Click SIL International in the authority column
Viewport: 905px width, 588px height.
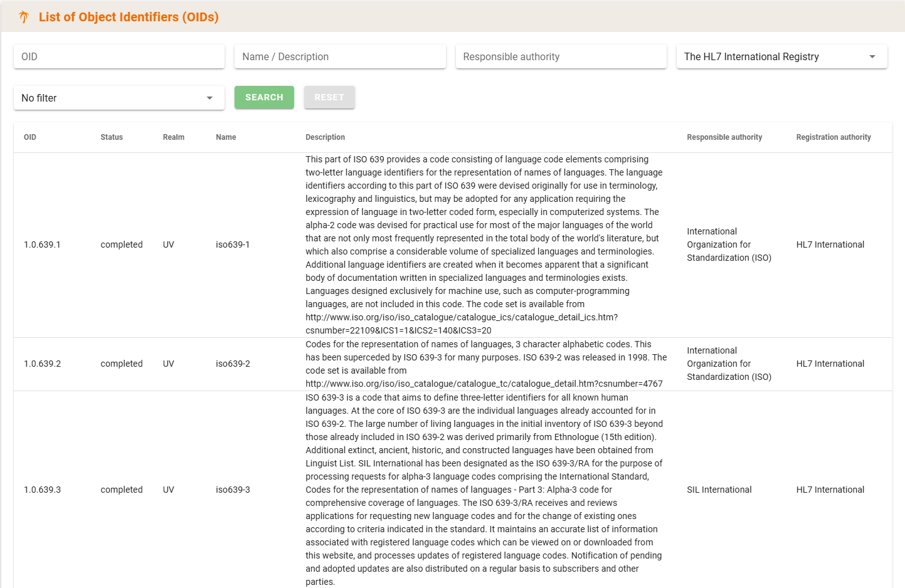[x=719, y=490]
